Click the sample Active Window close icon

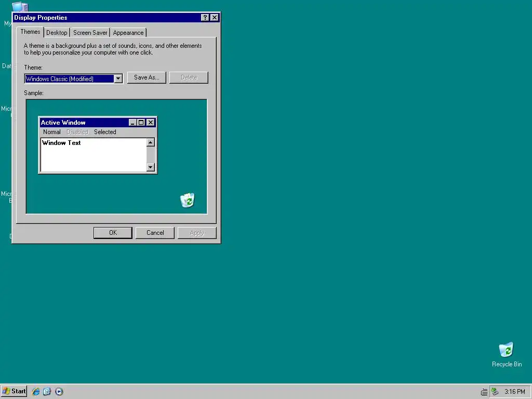[x=151, y=123]
